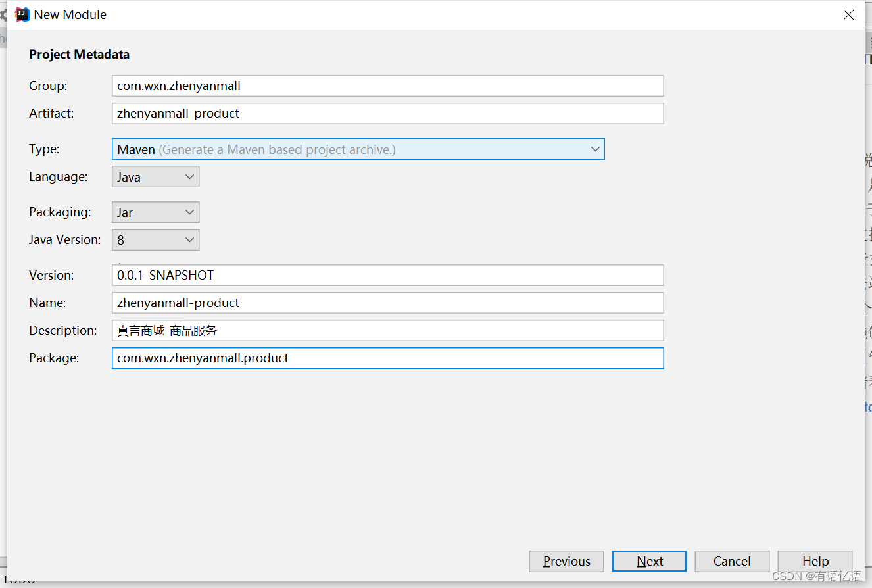872x588 pixels.
Task: Click the Packaging label
Action: click(60, 212)
